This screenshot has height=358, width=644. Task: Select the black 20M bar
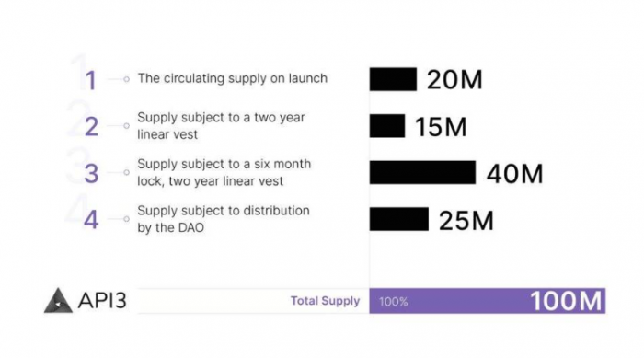(x=393, y=79)
